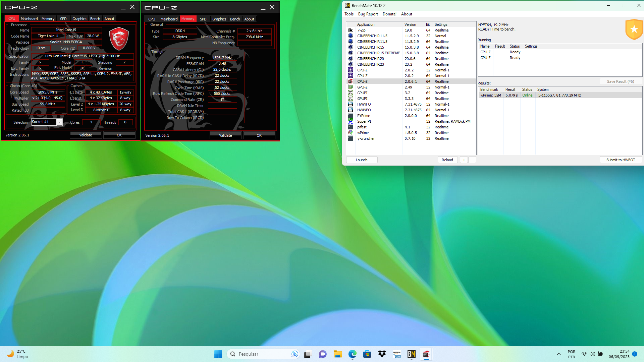Image resolution: width=644 pixels, height=362 pixels.
Task: Click the Reload button in BenchMate
Action: (447, 160)
